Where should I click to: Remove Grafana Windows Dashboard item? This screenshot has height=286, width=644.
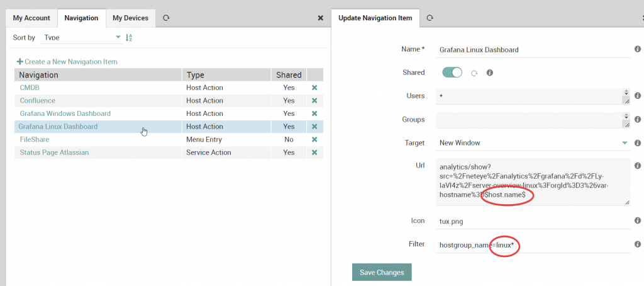[314, 113]
